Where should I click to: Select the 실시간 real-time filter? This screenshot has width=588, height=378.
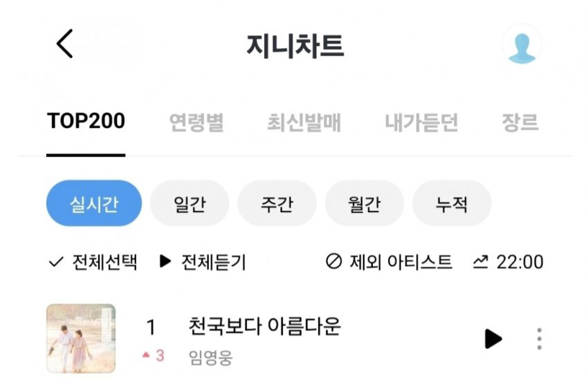[93, 204]
